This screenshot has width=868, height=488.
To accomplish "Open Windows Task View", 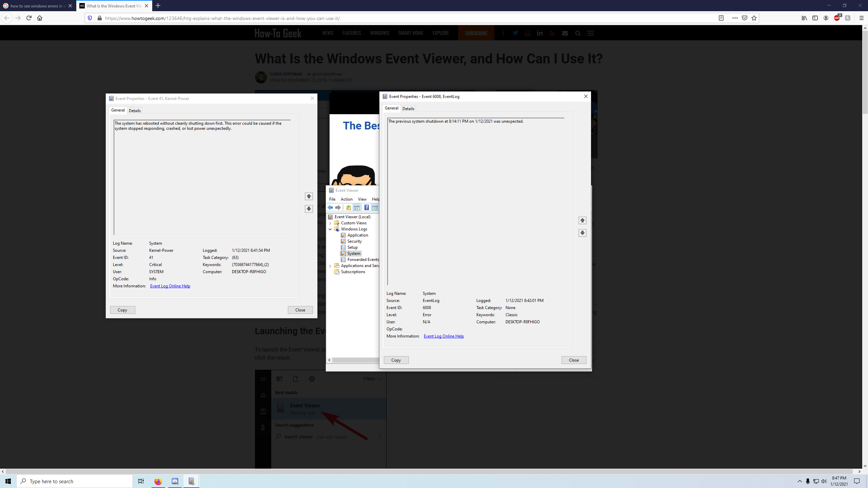I will [x=141, y=481].
